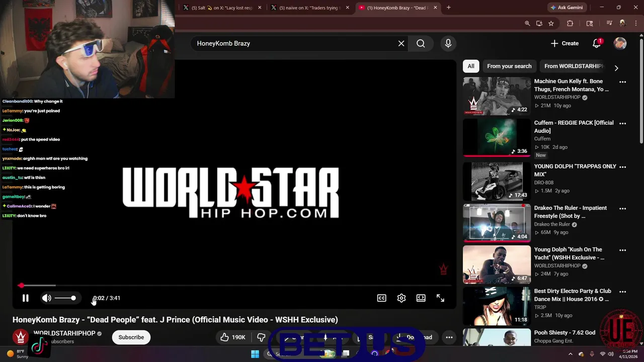The image size is (644, 362).
Task: Adjust the player volume slider
Action: [65, 298]
